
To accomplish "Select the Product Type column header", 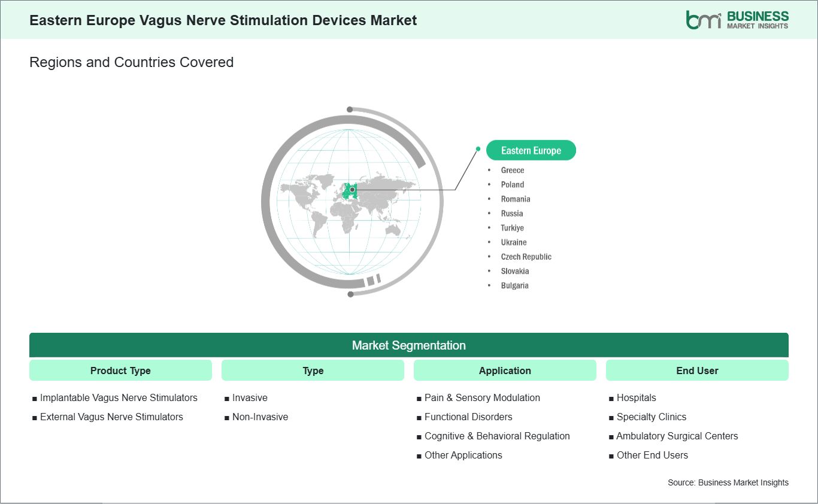I will 120,371.
